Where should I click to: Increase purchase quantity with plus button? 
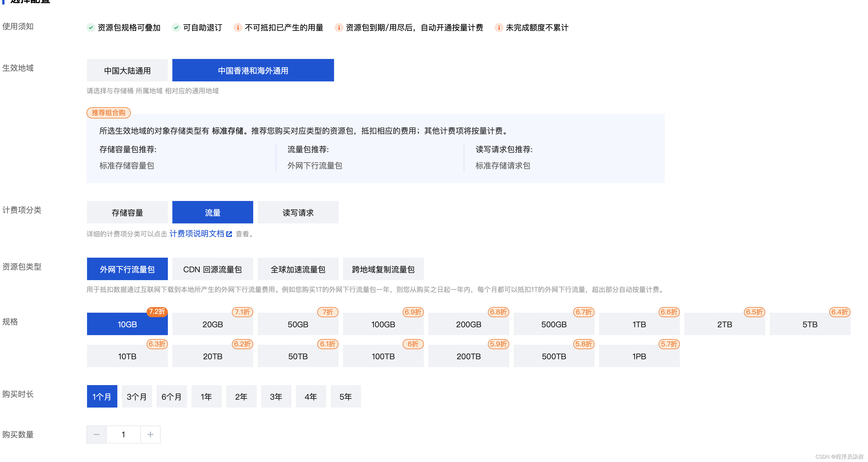tap(150, 434)
